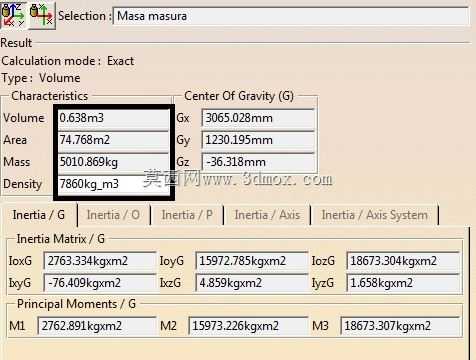Click the IoyG value 15972.785kgxm2
Screen dimensions: 476x360
(x=252, y=261)
